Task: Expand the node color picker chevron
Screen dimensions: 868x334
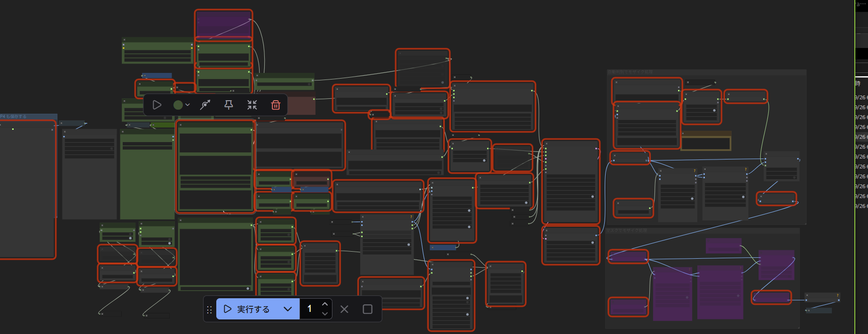Action: 188,105
